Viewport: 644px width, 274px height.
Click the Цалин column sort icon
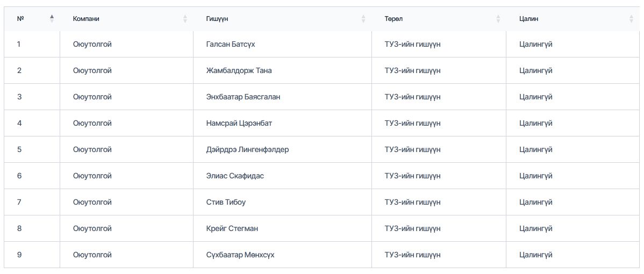[x=631, y=19]
